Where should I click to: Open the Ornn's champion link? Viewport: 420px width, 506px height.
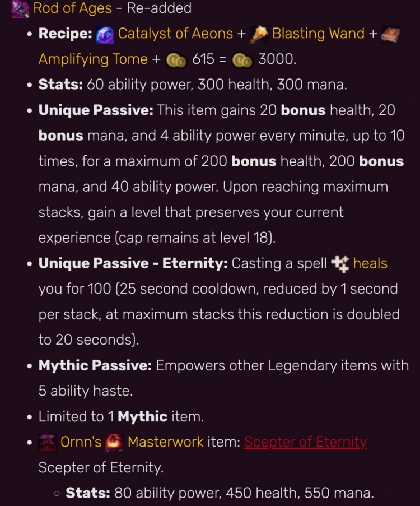click(x=81, y=442)
